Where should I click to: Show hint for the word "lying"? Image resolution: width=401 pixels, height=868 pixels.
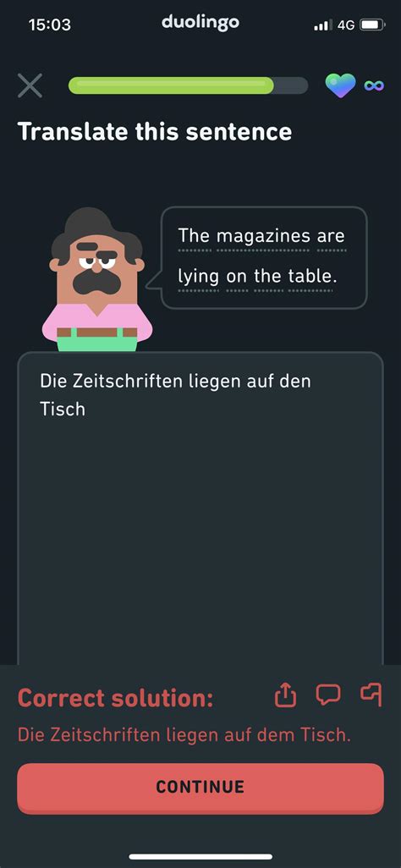point(198,277)
